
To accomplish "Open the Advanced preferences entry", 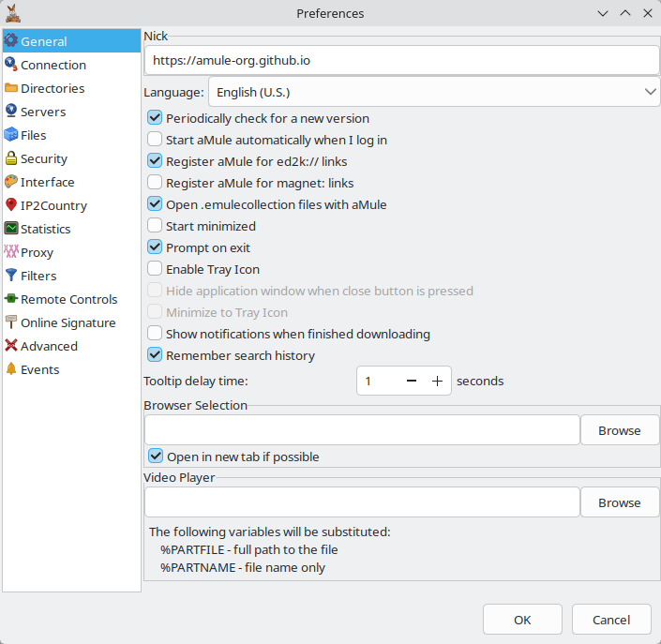I will [x=71, y=346].
